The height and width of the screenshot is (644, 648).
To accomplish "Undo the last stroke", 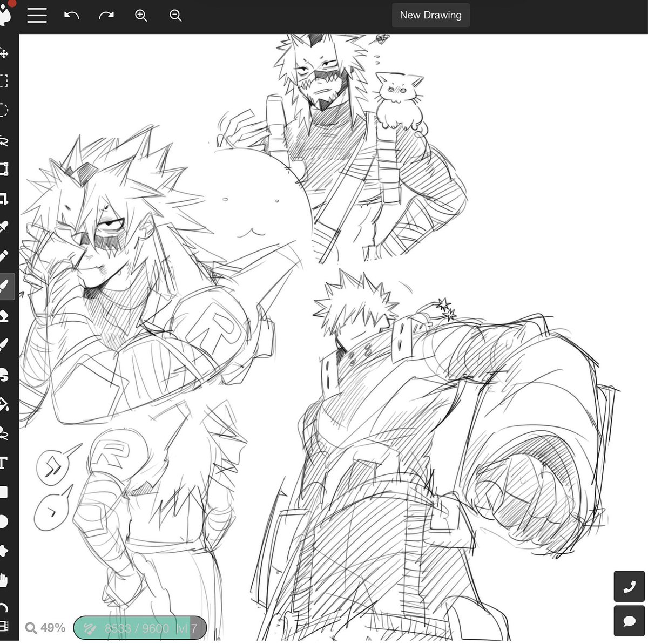I will (71, 15).
